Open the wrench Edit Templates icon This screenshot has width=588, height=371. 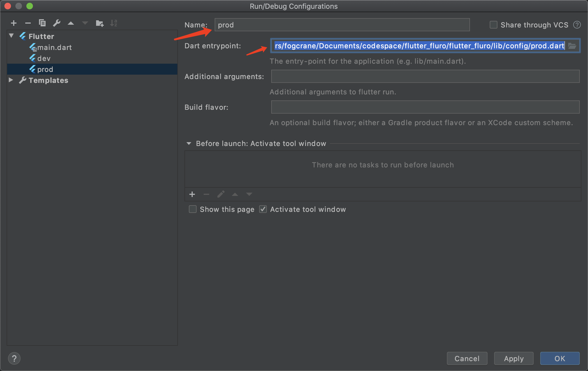pyautogui.click(x=57, y=23)
